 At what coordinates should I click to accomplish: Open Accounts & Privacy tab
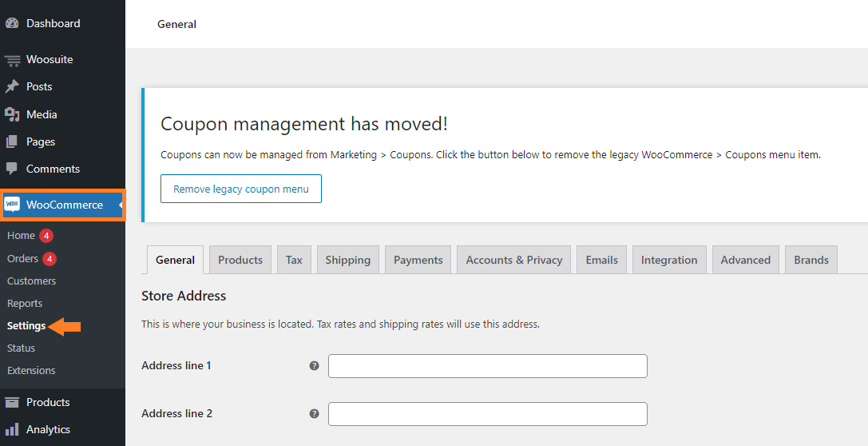(513, 260)
